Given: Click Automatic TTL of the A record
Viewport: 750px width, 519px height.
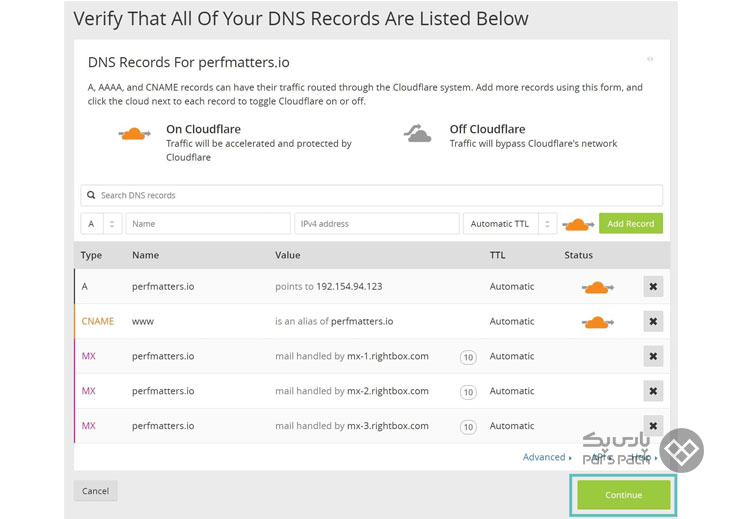Looking at the screenshot, I should [x=512, y=287].
